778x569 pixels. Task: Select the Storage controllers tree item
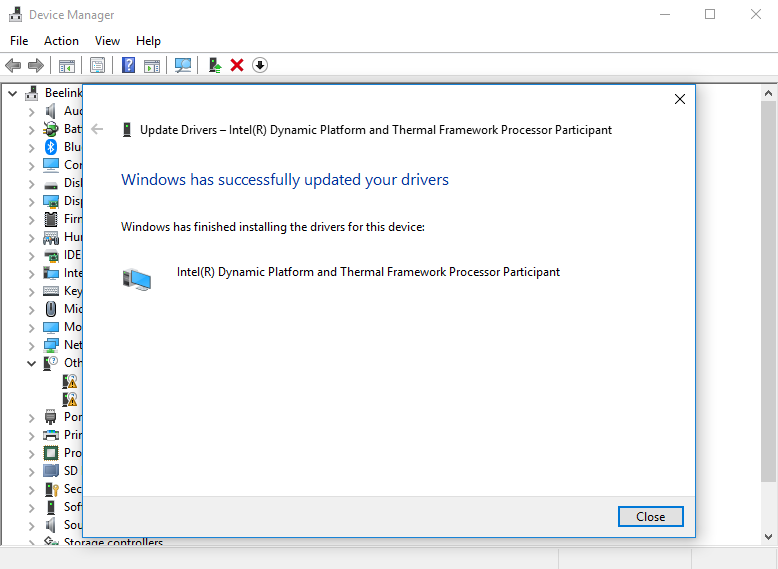point(113,542)
